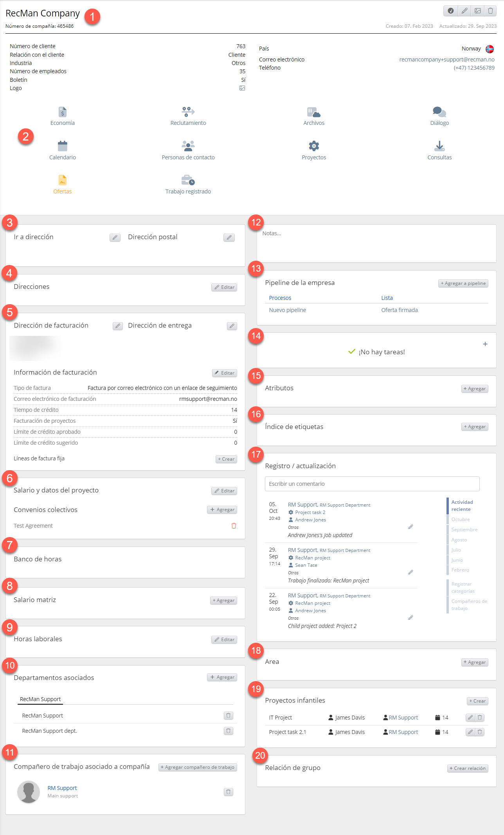Open the Proyectos gear icon
The width and height of the screenshot is (504, 835).
313,146
